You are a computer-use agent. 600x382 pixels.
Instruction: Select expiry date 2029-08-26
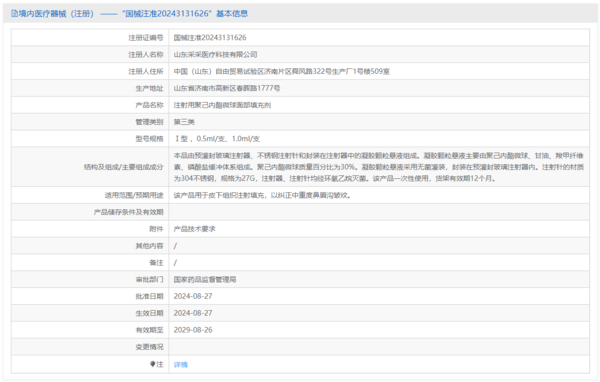[x=193, y=330]
